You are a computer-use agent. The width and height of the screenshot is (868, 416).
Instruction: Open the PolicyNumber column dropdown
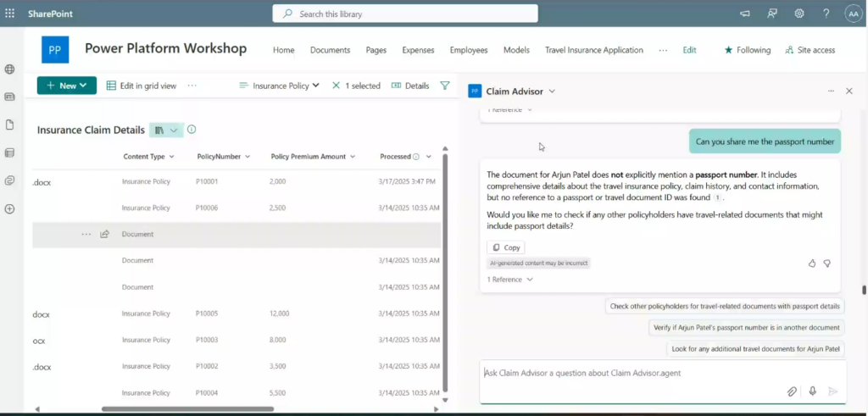tap(248, 157)
